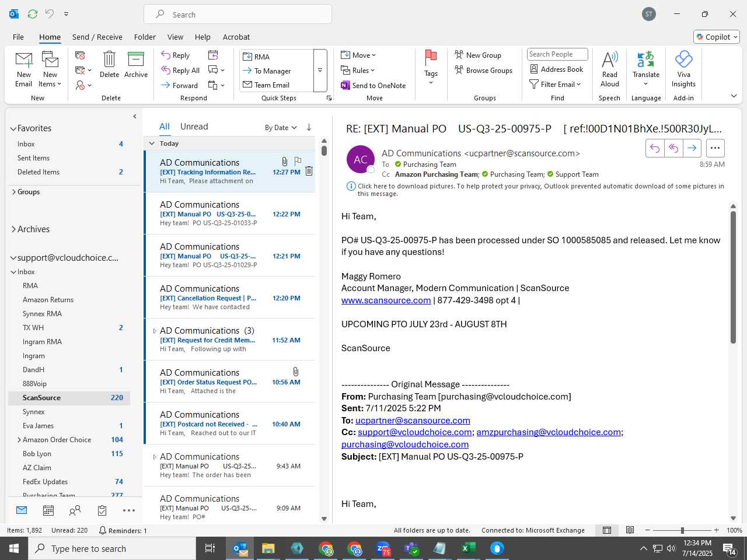Click zoom out minus button
The width and height of the screenshot is (747, 560).
tap(647, 530)
